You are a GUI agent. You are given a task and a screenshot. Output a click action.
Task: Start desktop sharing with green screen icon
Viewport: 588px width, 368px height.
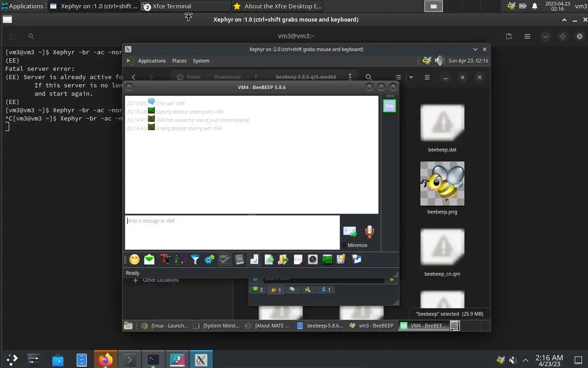click(327, 259)
